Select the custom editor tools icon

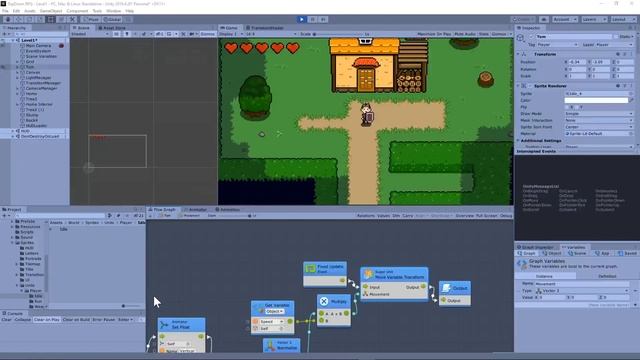[x=72, y=19]
